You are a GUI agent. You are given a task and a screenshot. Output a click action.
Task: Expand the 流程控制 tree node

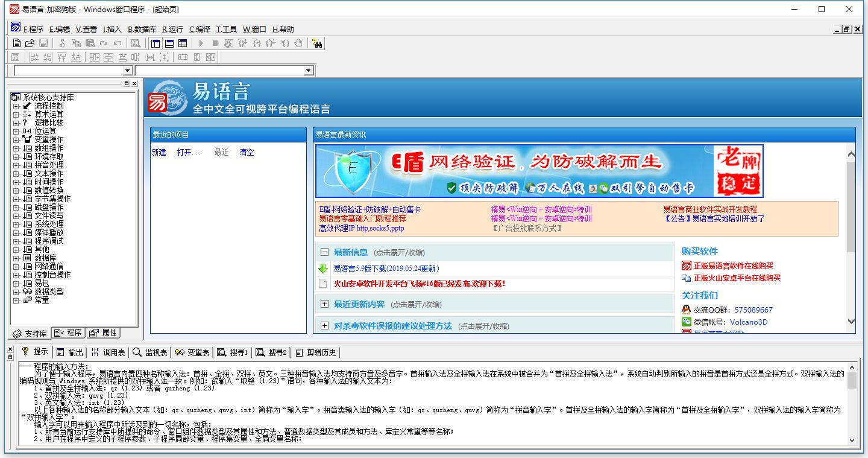coord(16,106)
